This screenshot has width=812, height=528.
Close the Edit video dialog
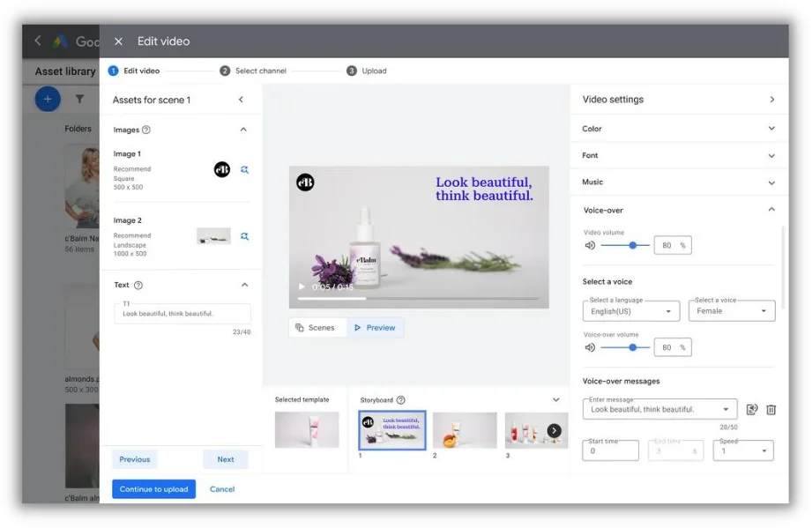click(118, 41)
